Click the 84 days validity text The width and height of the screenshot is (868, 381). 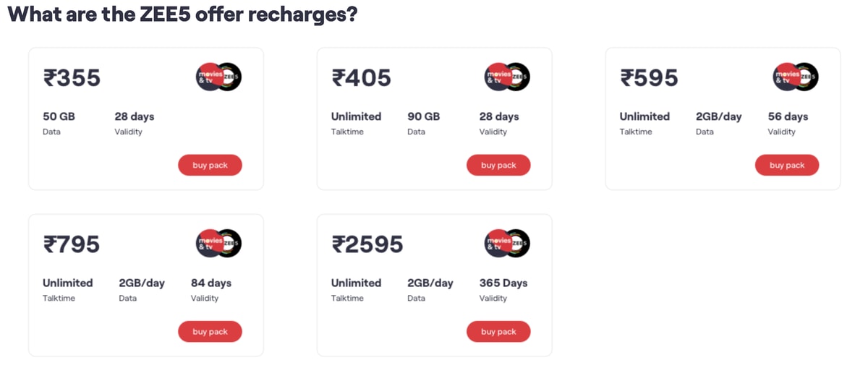(210, 283)
